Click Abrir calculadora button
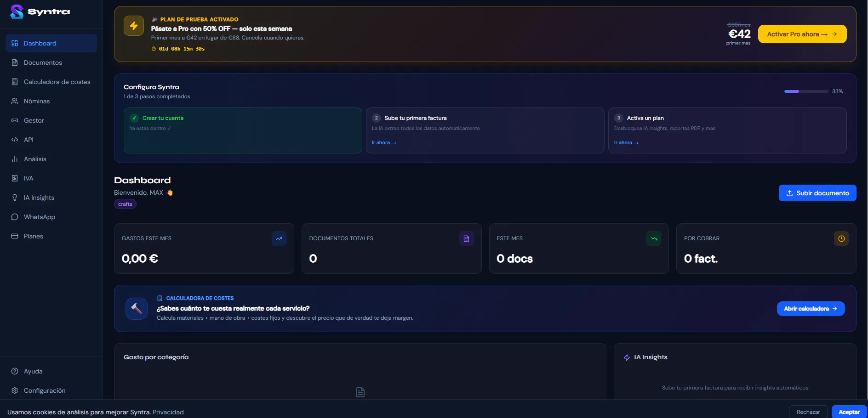This screenshot has height=418, width=868. coord(811,309)
